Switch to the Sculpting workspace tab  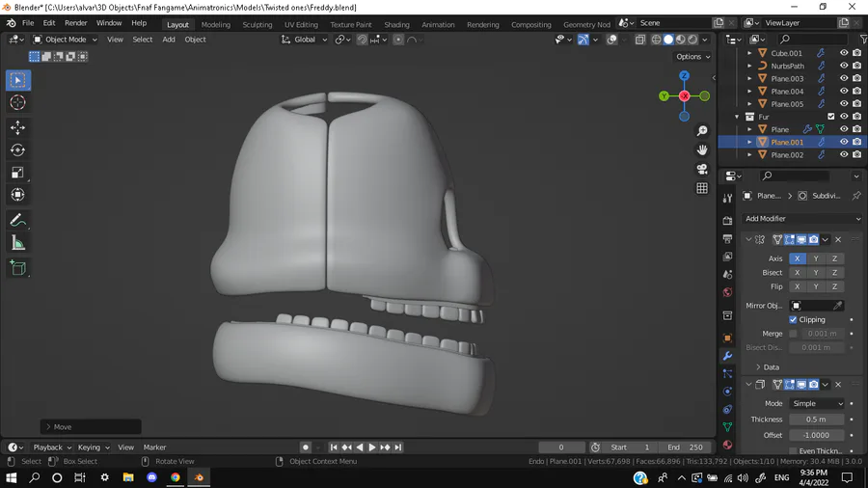pos(257,24)
